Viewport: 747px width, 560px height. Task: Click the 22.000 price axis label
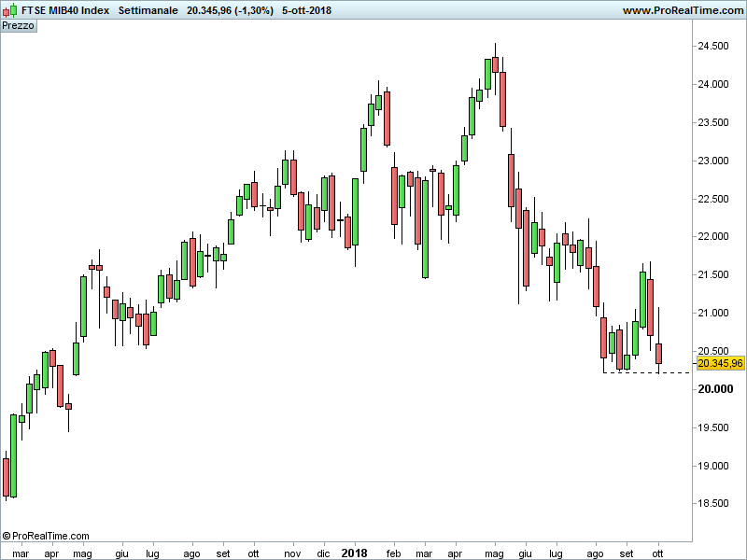pyautogui.click(x=713, y=237)
